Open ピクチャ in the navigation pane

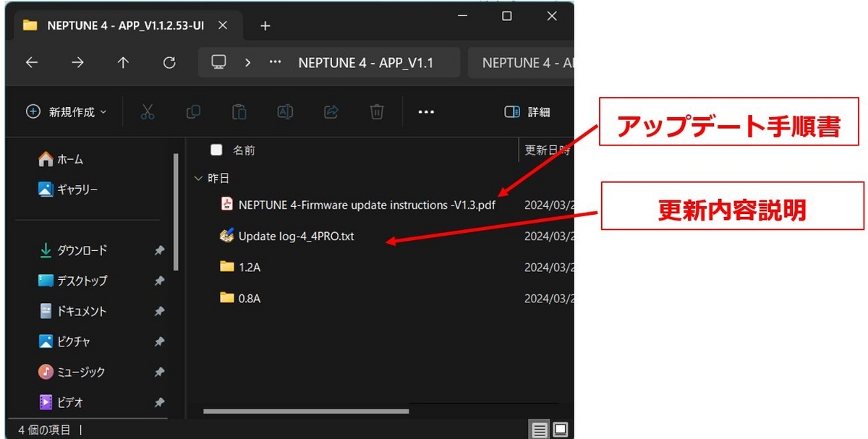[64, 341]
